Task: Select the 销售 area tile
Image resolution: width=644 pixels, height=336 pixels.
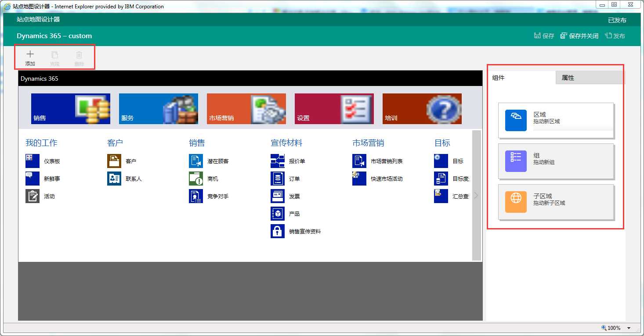Action: click(x=71, y=109)
